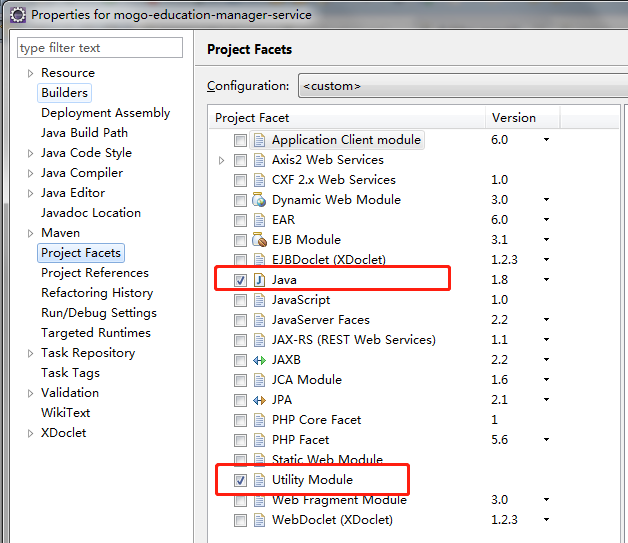Expand the Task Repository tree node
The height and width of the screenshot is (543, 628).
[x=30, y=353]
